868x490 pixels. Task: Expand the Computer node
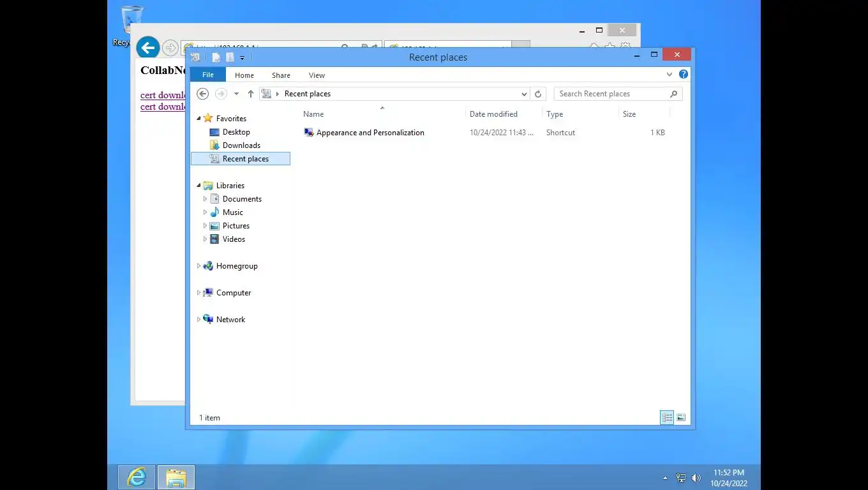point(198,293)
